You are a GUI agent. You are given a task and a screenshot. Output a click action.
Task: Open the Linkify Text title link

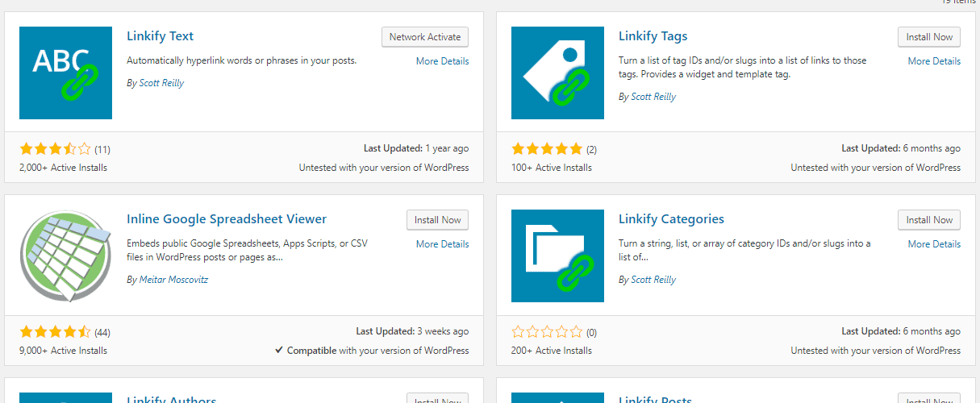[160, 36]
